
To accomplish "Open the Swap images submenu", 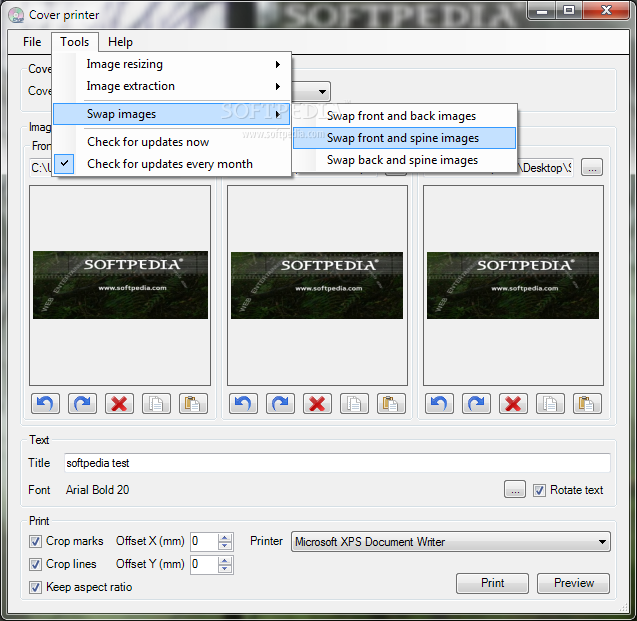I will [x=171, y=114].
